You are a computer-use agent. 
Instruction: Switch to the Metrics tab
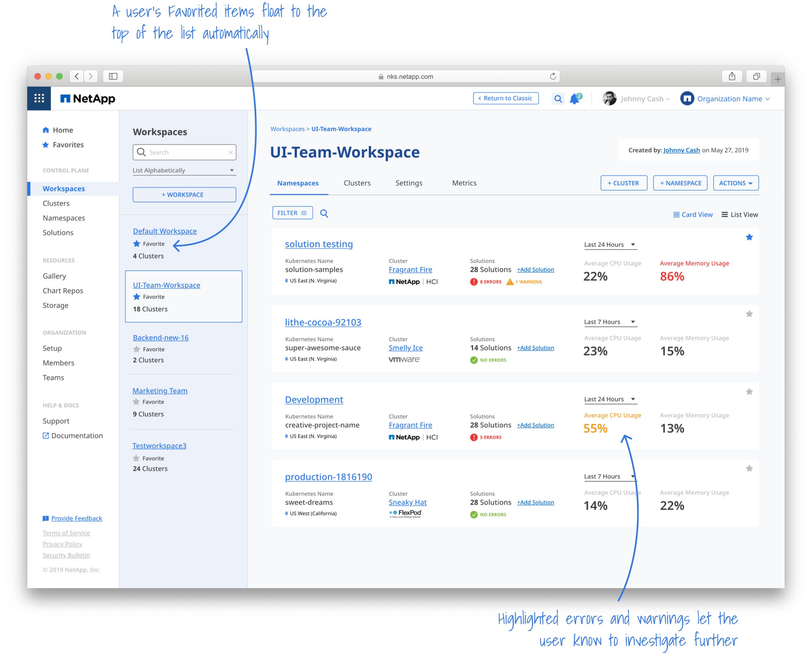pyautogui.click(x=464, y=183)
